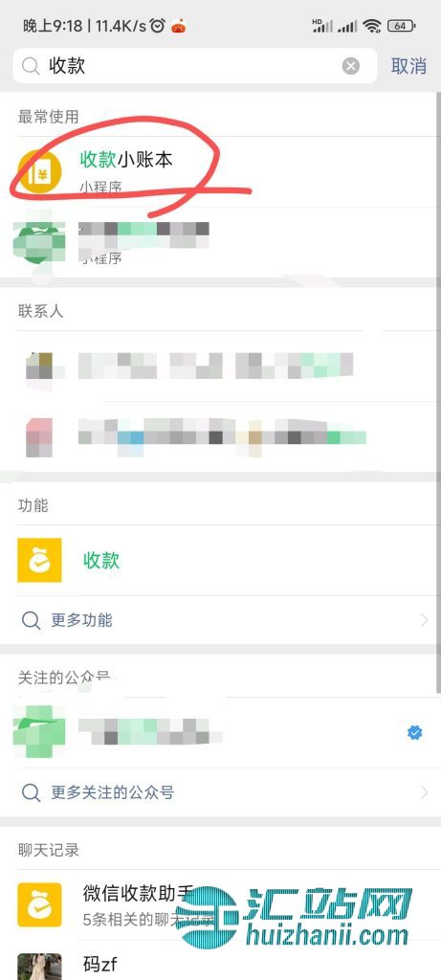Open the second blurred contact with red avatar
Screen dimensions: 441x980
coord(220,437)
